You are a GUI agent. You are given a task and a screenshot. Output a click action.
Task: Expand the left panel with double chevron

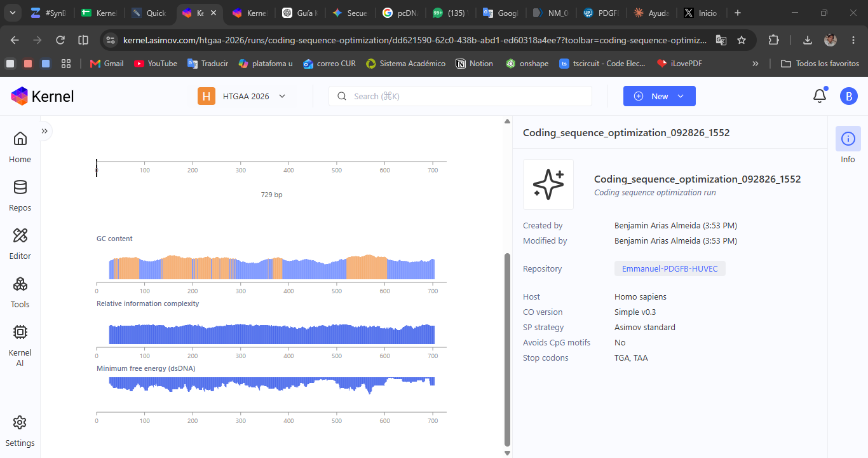click(x=44, y=131)
